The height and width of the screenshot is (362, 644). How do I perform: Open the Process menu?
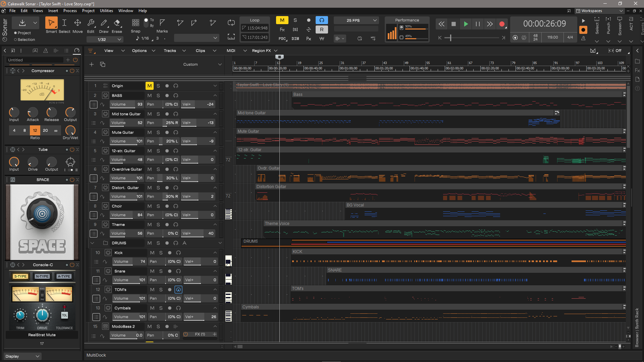[70, 11]
